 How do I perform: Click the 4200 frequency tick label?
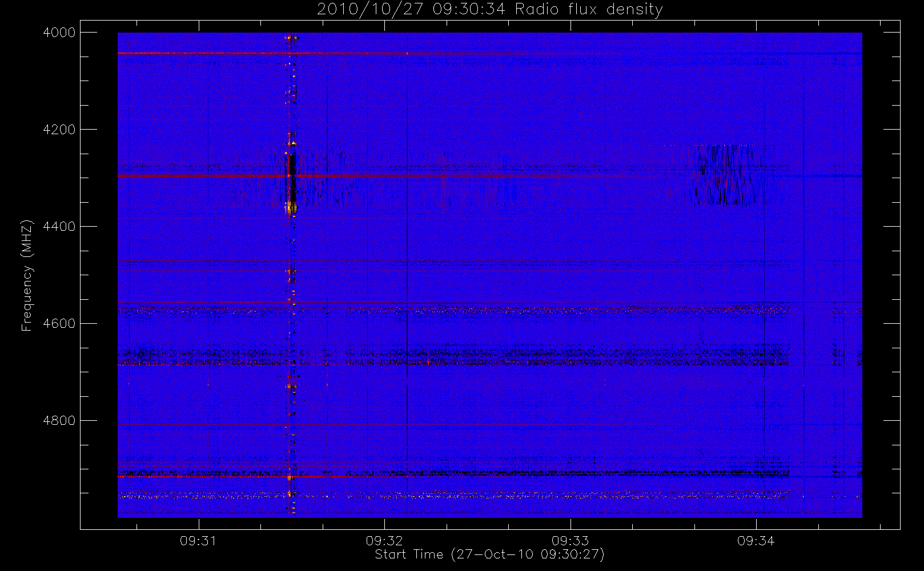tap(59, 130)
